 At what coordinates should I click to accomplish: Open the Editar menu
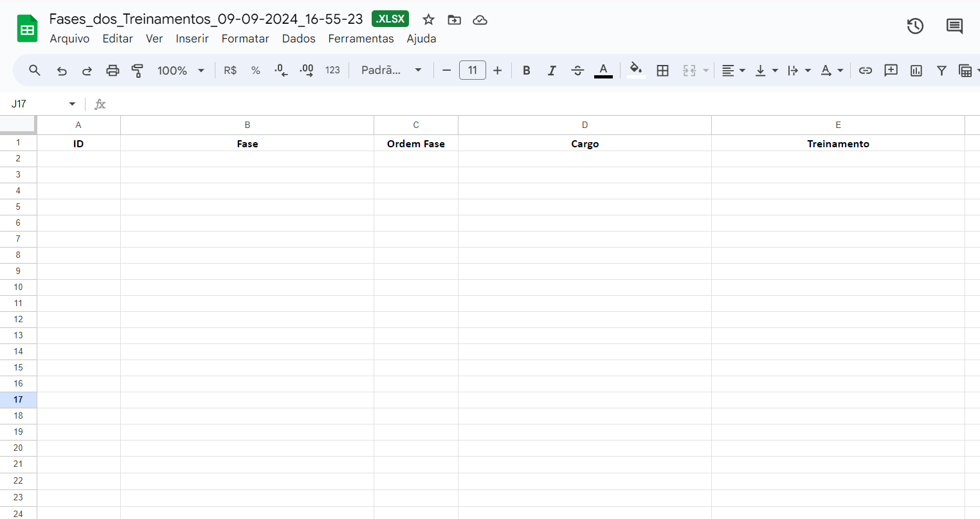pos(118,39)
